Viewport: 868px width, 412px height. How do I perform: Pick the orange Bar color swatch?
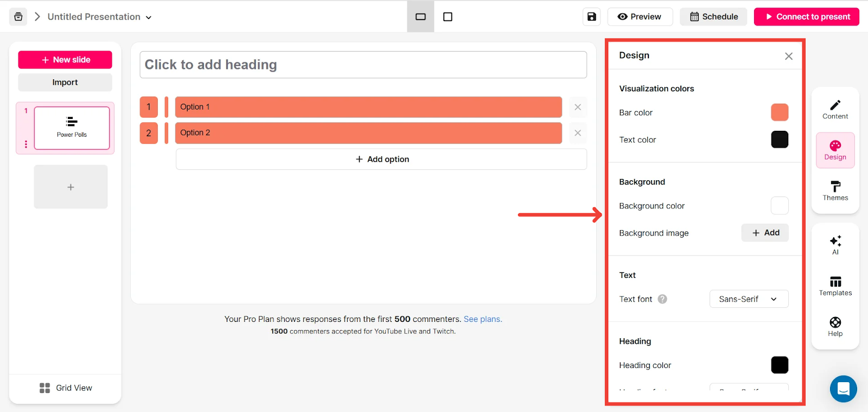click(x=779, y=112)
